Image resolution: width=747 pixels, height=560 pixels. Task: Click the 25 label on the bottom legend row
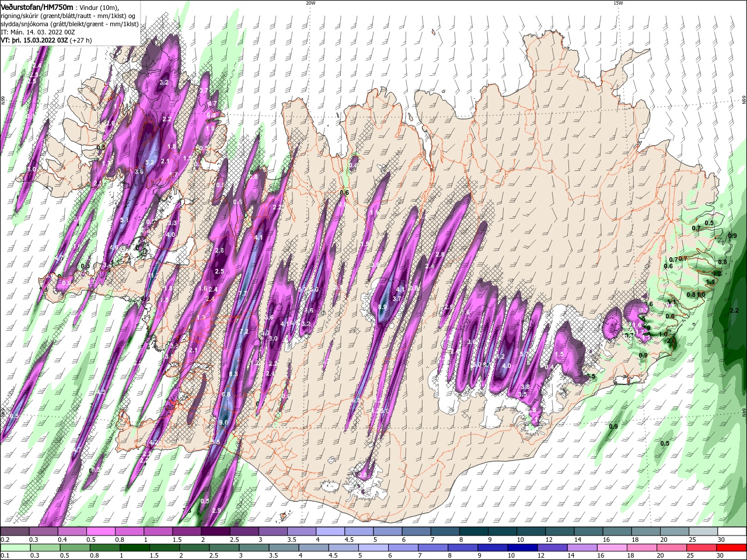click(x=690, y=555)
